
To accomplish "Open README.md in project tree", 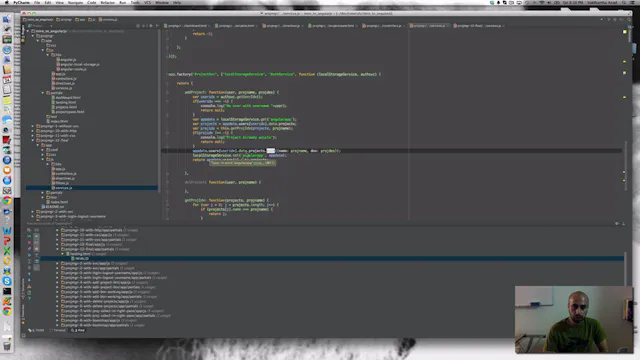I will click(53, 207).
